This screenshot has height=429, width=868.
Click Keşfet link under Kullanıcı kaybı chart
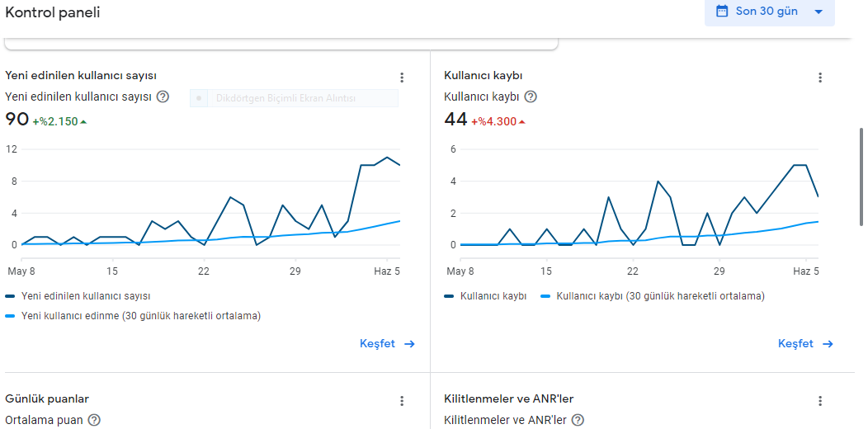click(x=805, y=344)
